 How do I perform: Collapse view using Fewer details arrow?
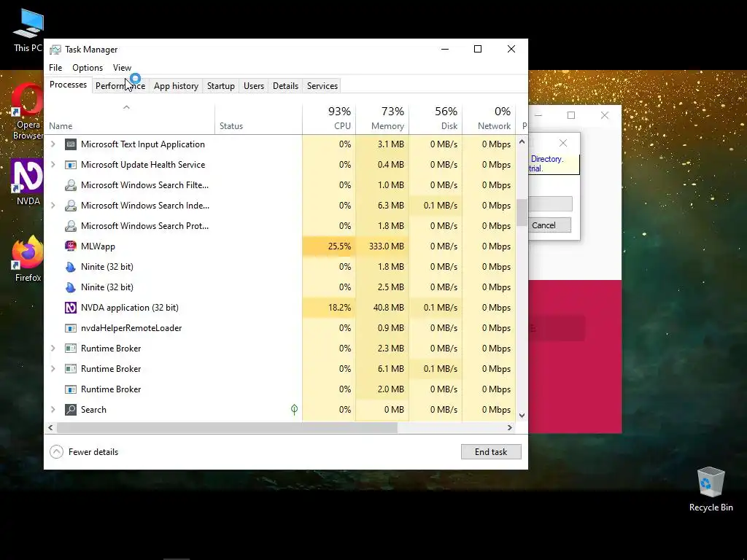click(x=56, y=451)
